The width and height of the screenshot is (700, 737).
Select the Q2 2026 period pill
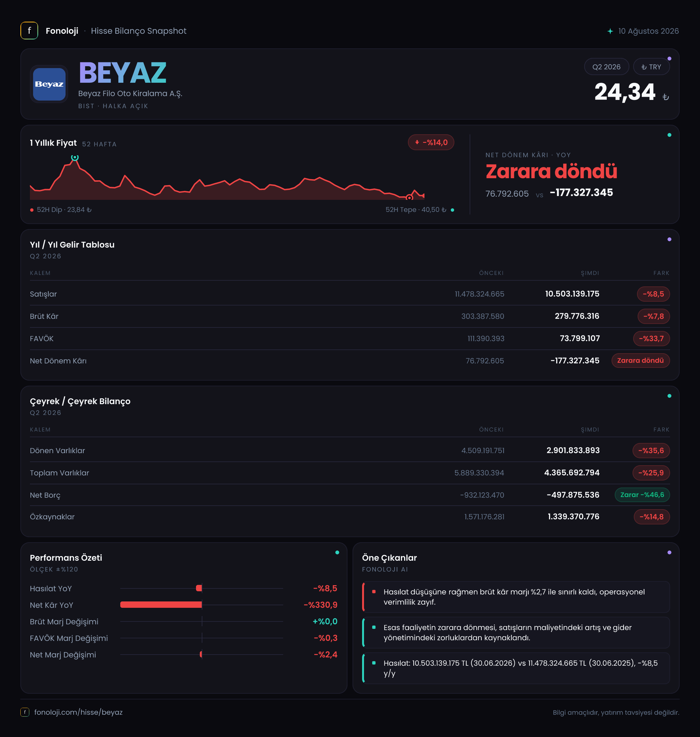606,67
